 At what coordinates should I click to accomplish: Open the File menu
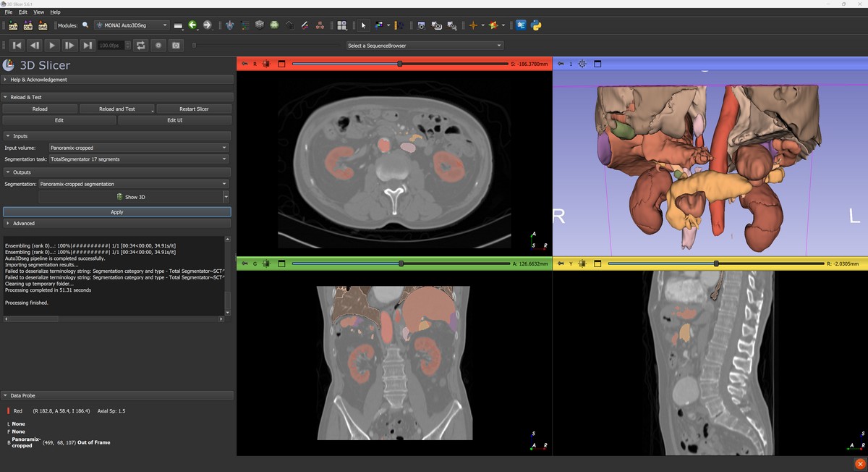[9, 12]
